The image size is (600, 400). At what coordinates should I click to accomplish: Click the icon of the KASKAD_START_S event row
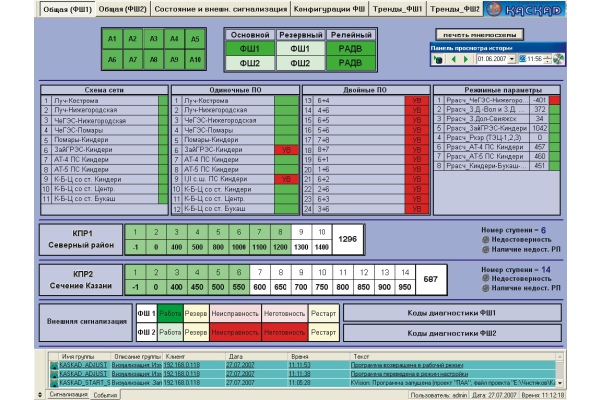[52, 382]
